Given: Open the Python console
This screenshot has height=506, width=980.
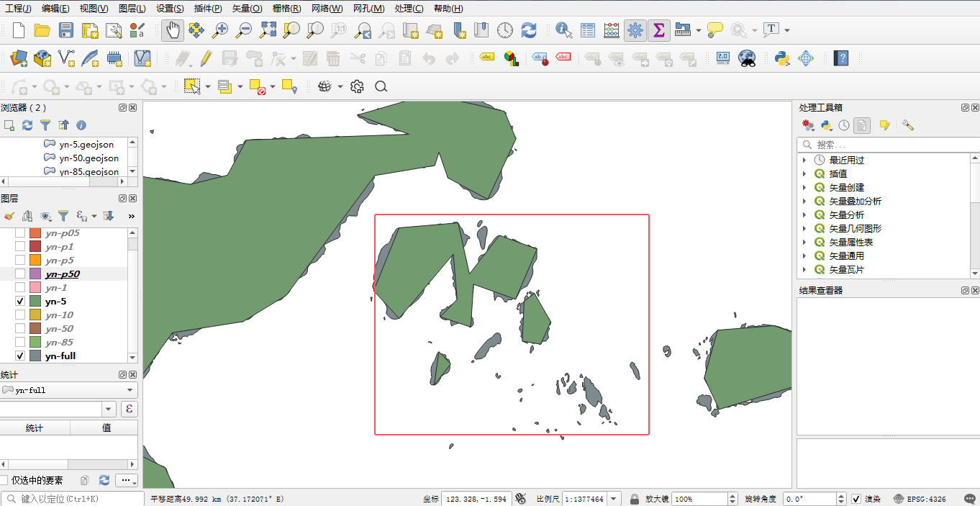Looking at the screenshot, I should [782, 58].
